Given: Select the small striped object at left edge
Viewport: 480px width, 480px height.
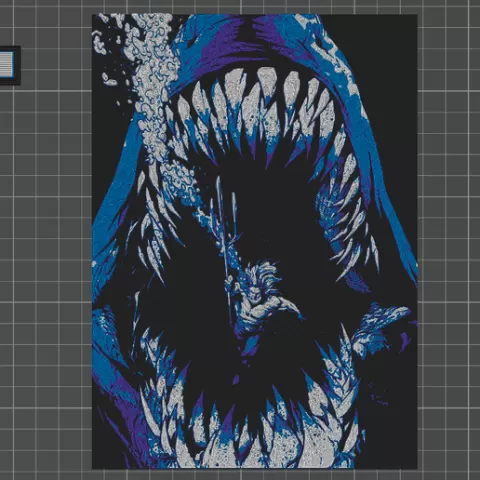Looking at the screenshot, I should click(9, 65).
